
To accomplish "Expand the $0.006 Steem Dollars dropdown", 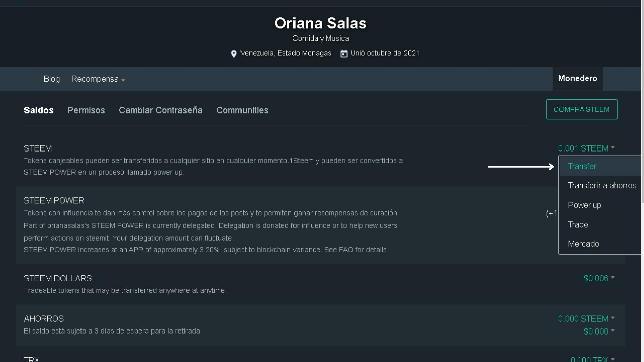I will pyautogui.click(x=599, y=278).
